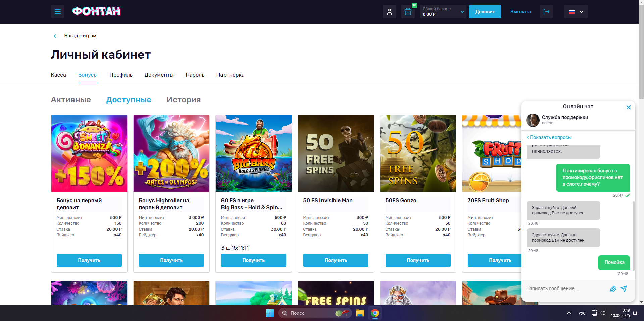Open File Explorer from taskbar
644x321 pixels.
(x=360, y=313)
